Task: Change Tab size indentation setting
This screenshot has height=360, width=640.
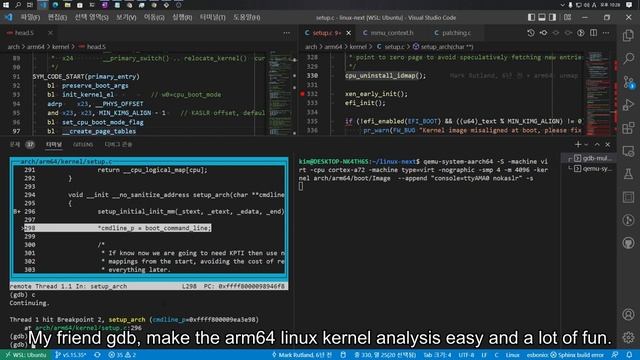Action: (437, 355)
